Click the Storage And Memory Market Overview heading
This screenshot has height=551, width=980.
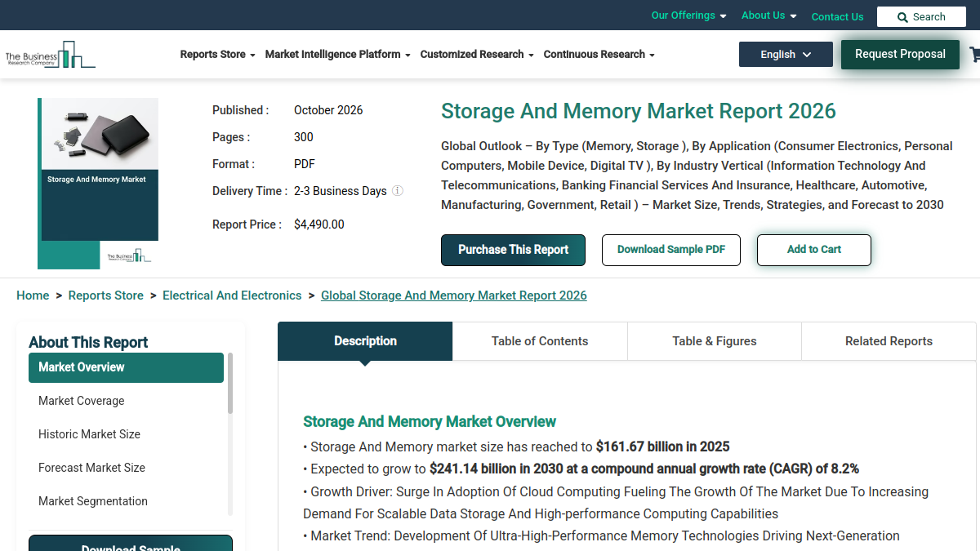coord(430,422)
